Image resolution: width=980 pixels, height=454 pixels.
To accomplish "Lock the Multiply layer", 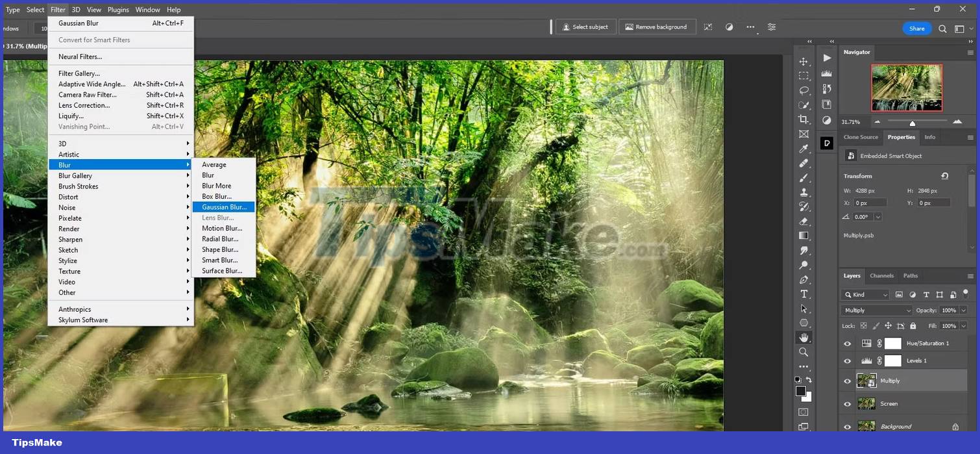I will pyautogui.click(x=913, y=325).
